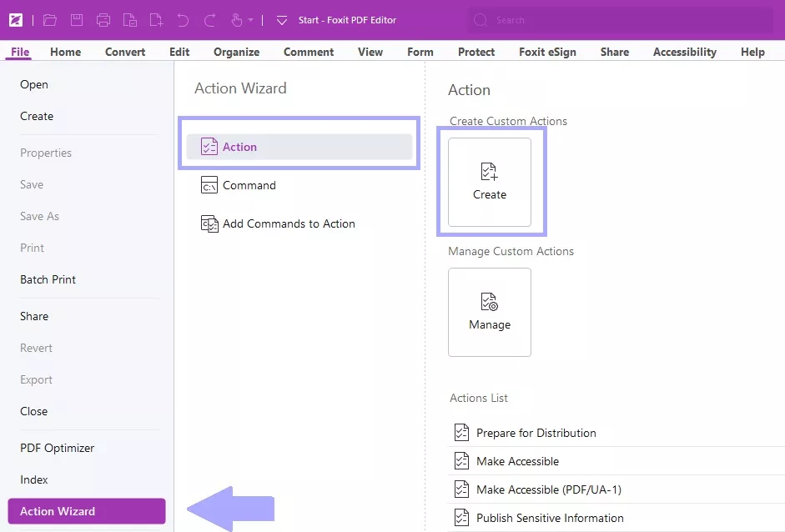Open Manage Custom Actions with Manage button
Viewport: 785px width, 532px height.
pyautogui.click(x=490, y=312)
